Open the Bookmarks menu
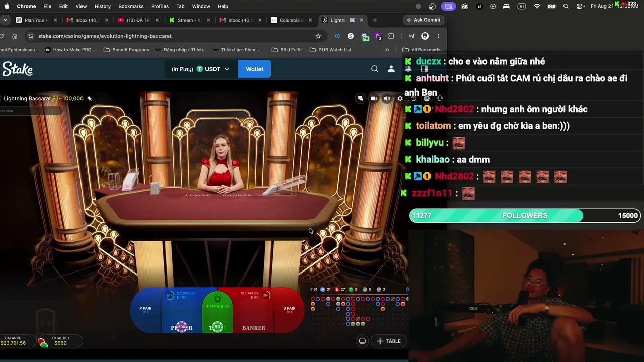 click(x=131, y=6)
